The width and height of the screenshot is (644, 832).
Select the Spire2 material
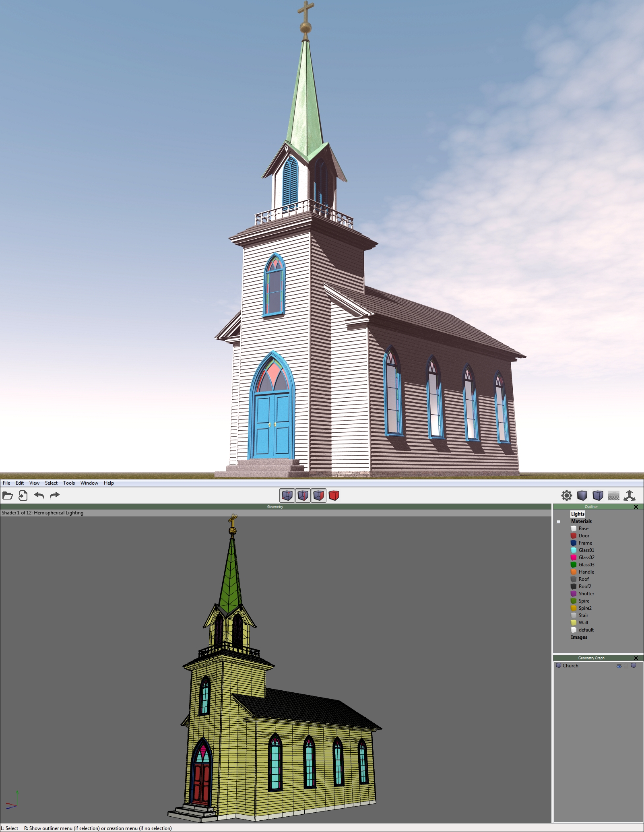[x=585, y=608]
